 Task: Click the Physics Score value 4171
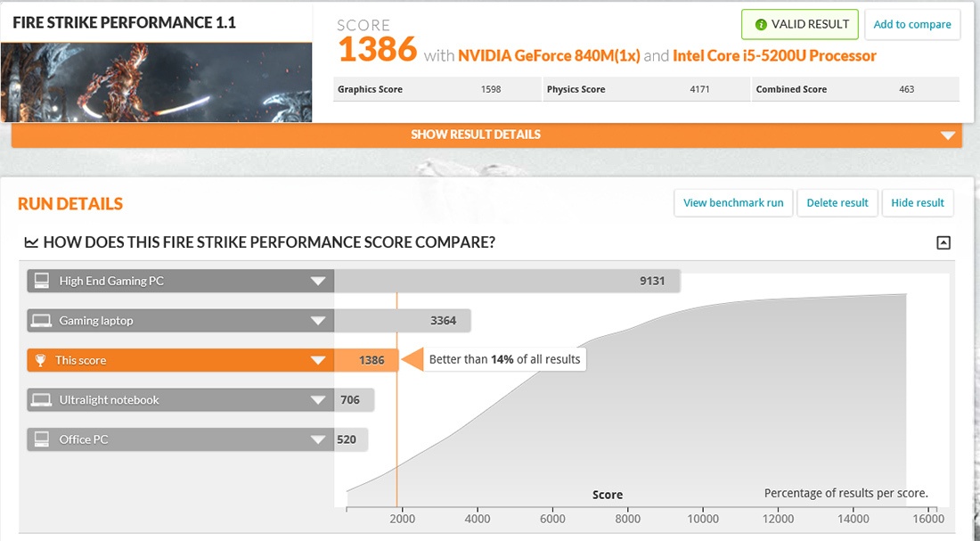(x=699, y=89)
